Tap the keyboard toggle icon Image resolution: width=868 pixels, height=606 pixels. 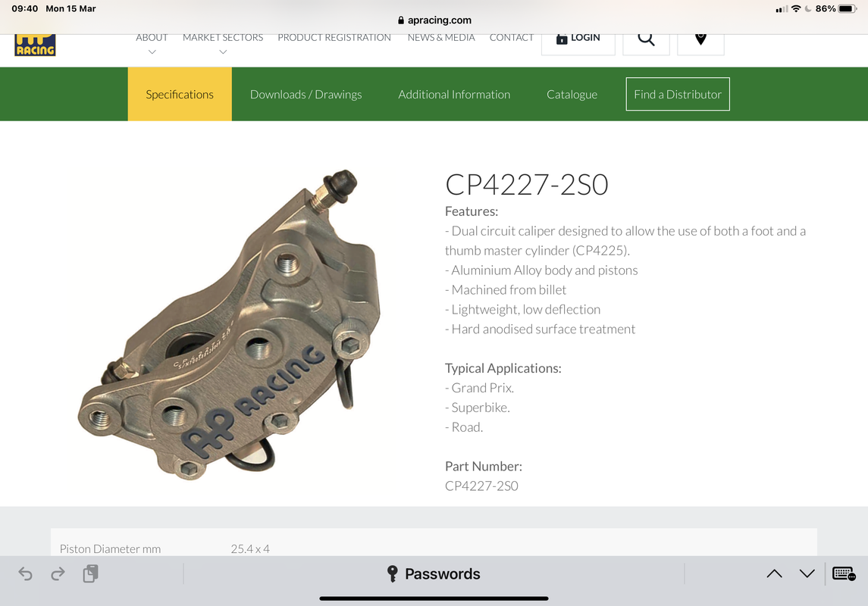[844, 573]
